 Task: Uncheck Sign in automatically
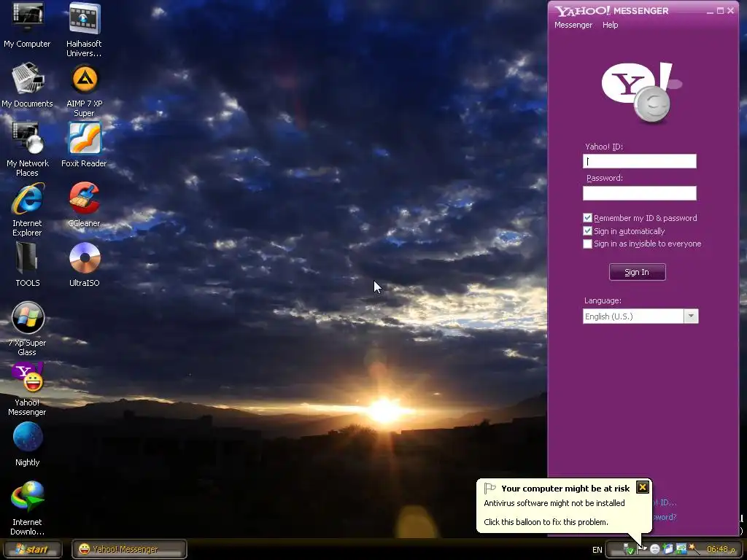[587, 231]
